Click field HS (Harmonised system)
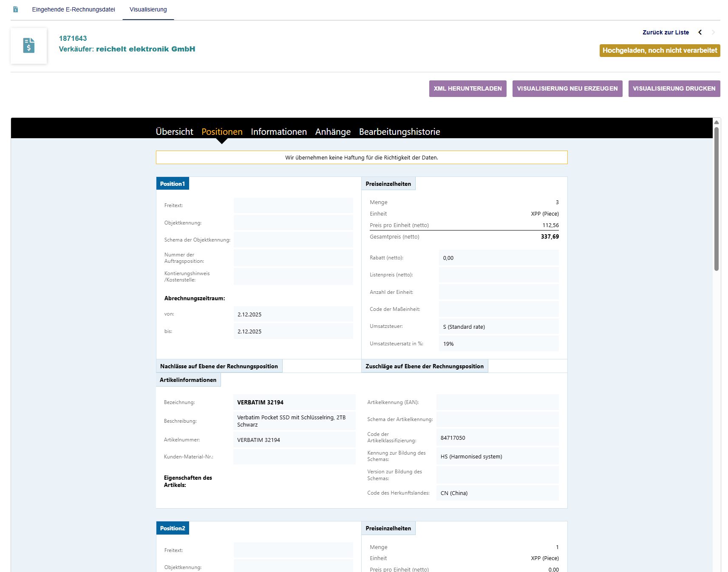Image resolution: width=728 pixels, height=572 pixels. pyautogui.click(x=498, y=456)
